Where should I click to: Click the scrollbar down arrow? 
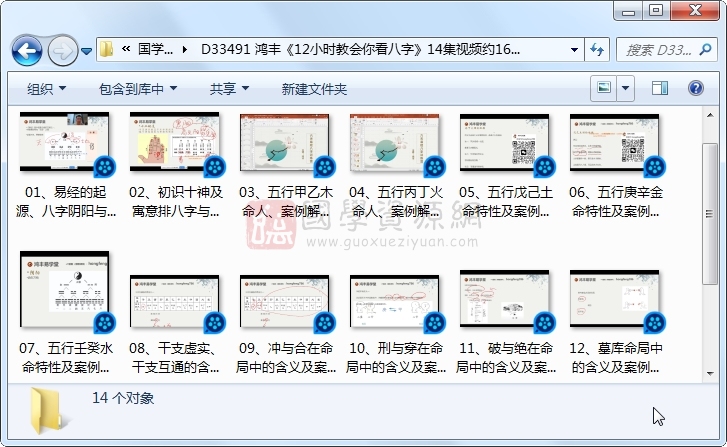(710, 373)
